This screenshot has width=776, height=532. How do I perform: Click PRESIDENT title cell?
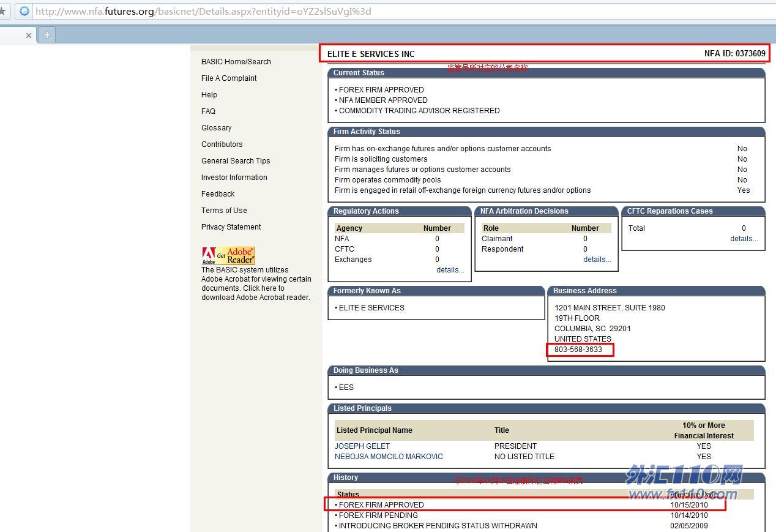click(x=515, y=446)
